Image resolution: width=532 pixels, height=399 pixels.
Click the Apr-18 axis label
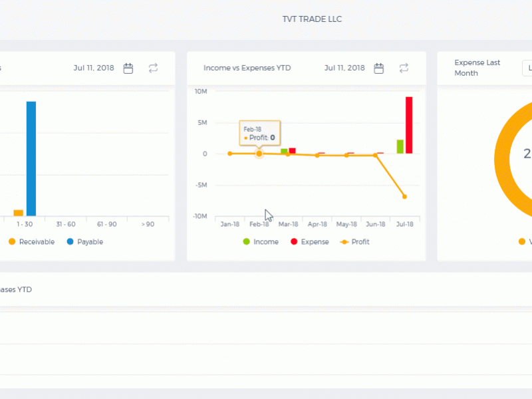[317, 224]
